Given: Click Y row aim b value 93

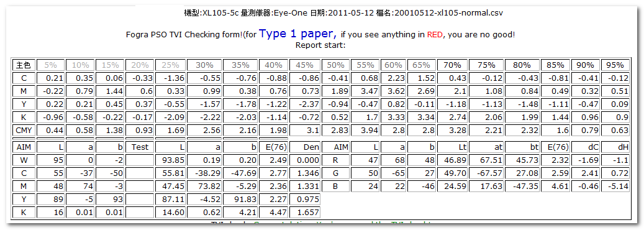Looking at the screenshot, I should click(110, 200).
